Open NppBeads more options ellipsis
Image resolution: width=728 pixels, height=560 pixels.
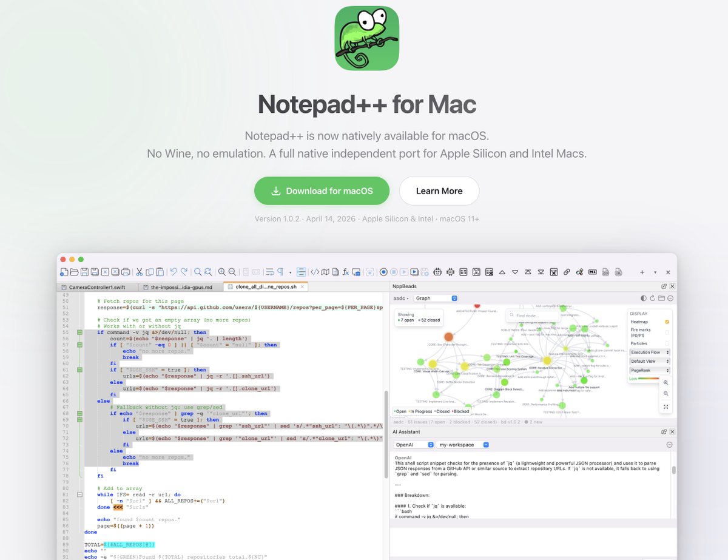(x=670, y=299)
